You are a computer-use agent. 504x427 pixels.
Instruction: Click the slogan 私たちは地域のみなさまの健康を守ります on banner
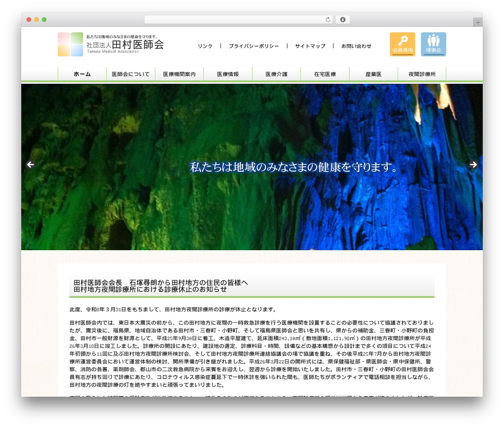(x=294, y=167)
